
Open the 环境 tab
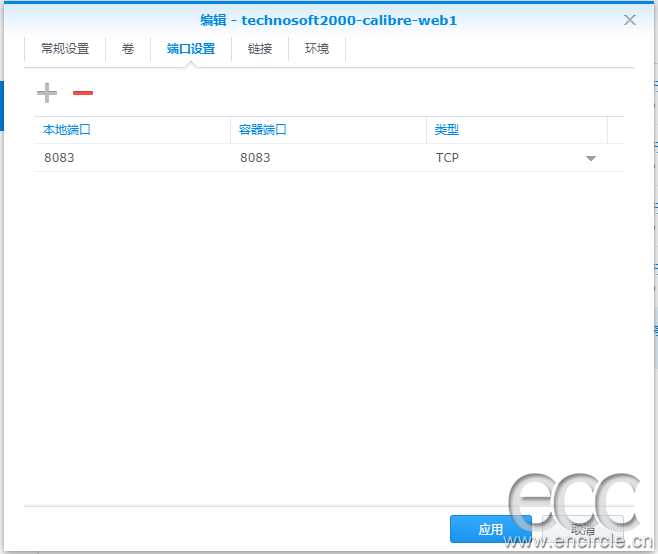(x=317, y=49)
